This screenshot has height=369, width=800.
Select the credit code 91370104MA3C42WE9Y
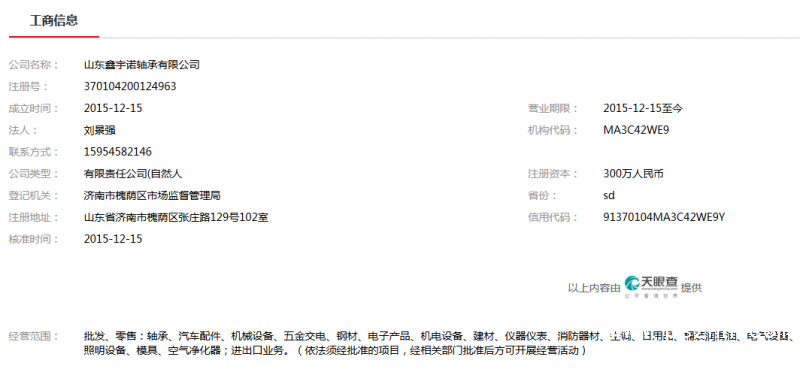coord(664,217)
